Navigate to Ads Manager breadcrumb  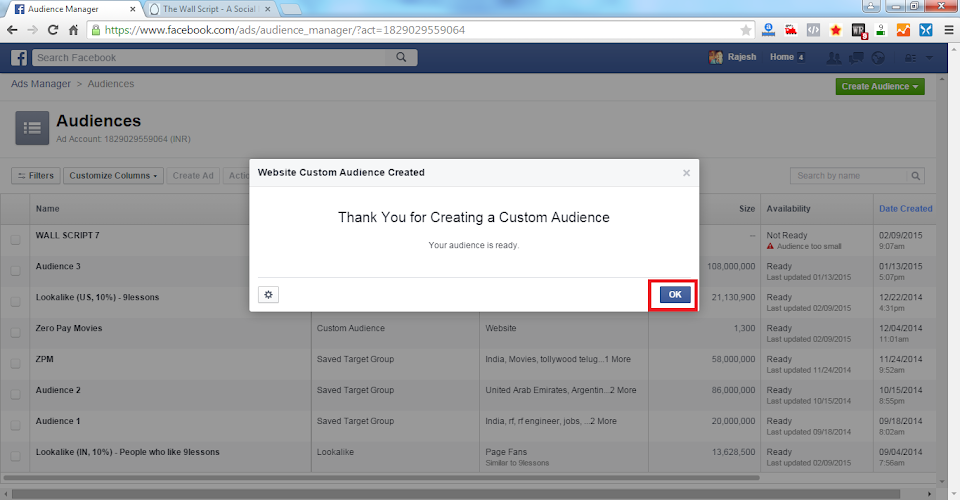pos(41,84)
